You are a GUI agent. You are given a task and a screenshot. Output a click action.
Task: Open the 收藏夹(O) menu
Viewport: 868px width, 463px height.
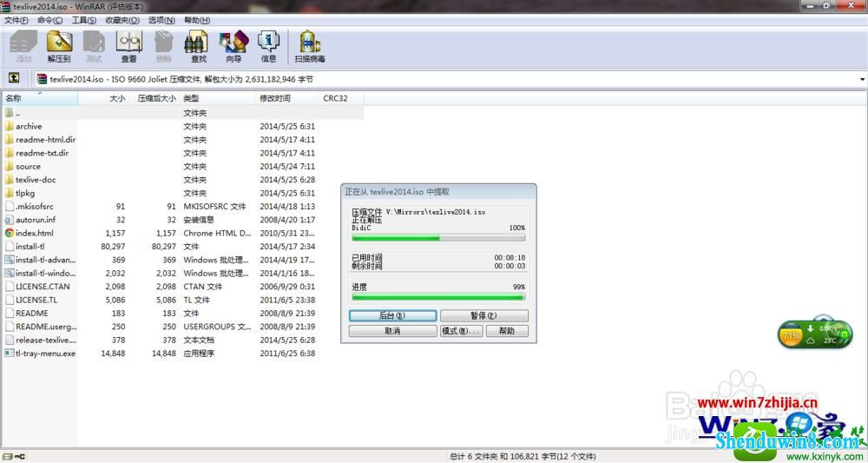tap(122, 20)
